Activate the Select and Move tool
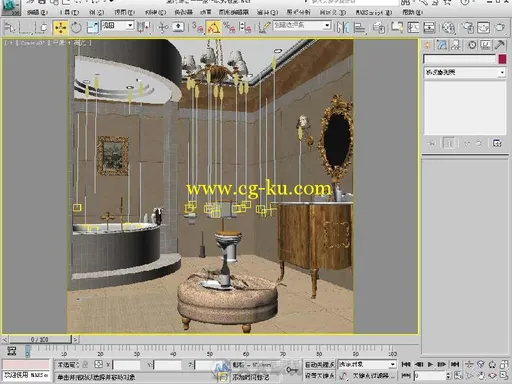Screen dimensions: 512x384 pyautogui.click(x=60, y=27)
